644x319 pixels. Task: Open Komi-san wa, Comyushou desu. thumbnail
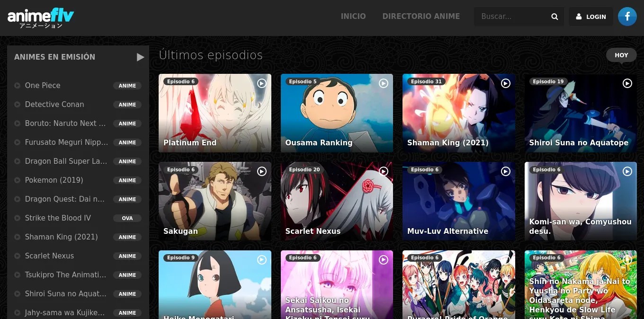click(x=581, y=201)
